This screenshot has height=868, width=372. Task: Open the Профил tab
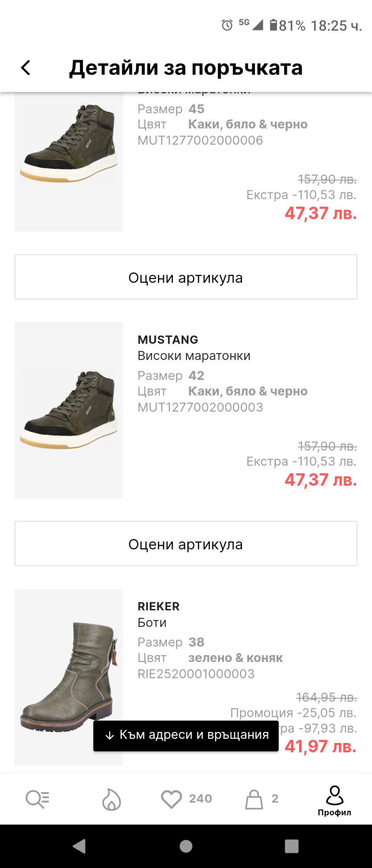point(334,800)
